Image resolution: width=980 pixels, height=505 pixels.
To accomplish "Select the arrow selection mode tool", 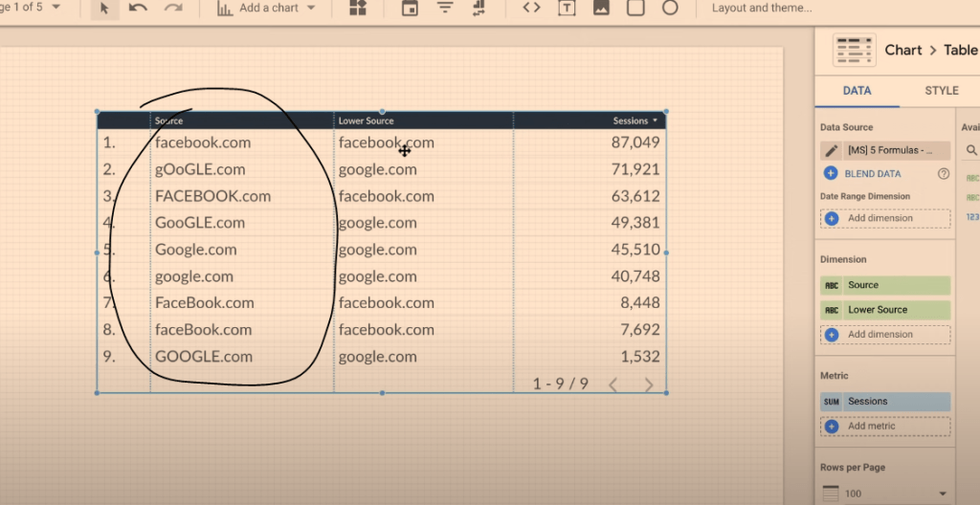I will (104, 9).
